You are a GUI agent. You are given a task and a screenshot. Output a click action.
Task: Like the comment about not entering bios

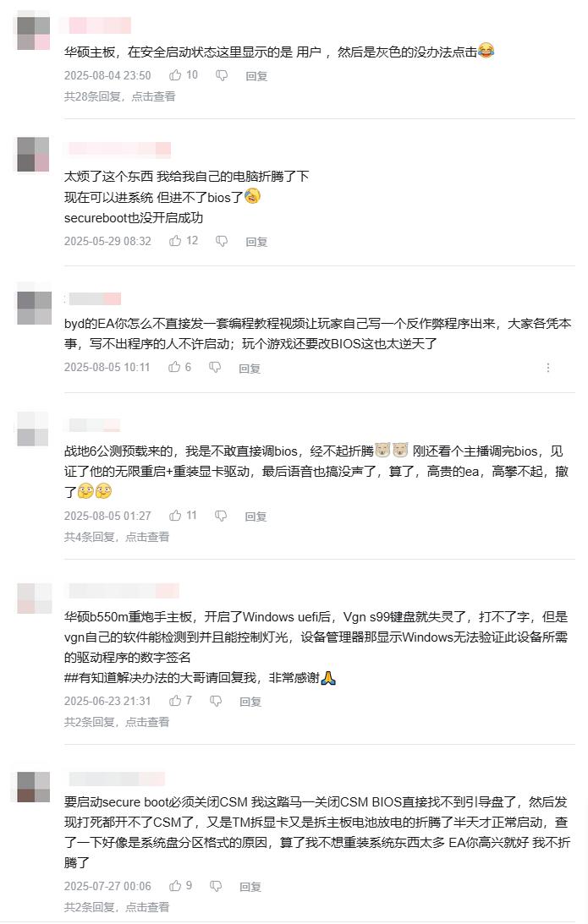183,240
